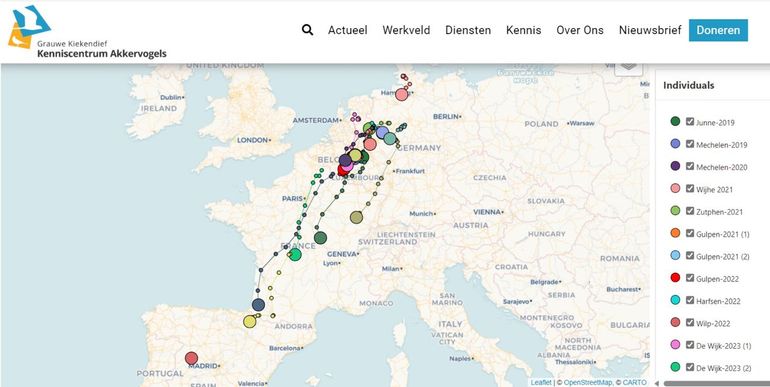This screenshot has height=387, width=770.
Task: Click the Kenniscentrum Akkervogels site title
Action: [x=102, y=54]
